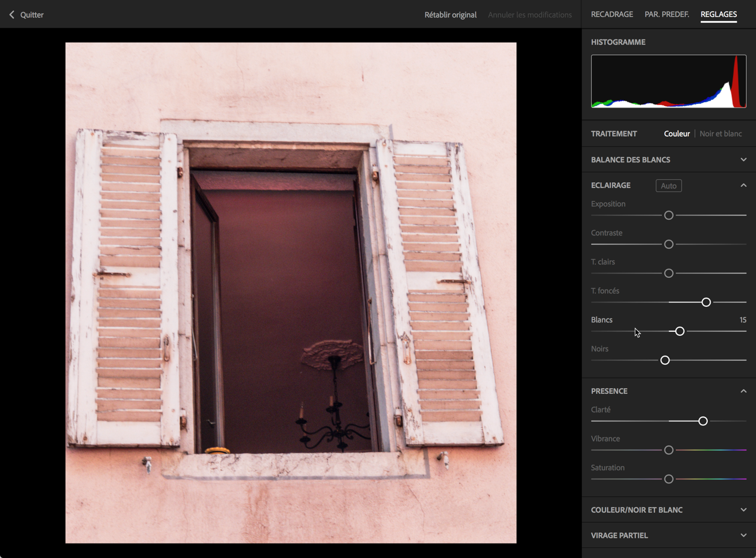This screenshot has width=756, height=558.
Task: Click the Noirs slider handle
Action: (x=665, y=360)
